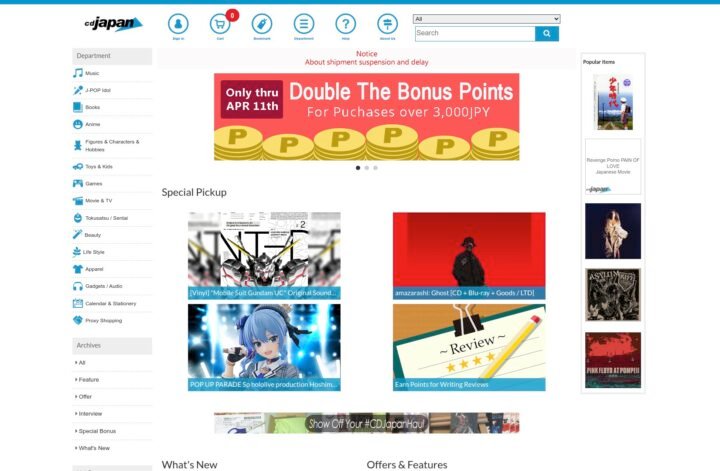The width and height of the screenshot is (720, 471).
Task: Open the Books department icon
Action: tap(78, 107)
